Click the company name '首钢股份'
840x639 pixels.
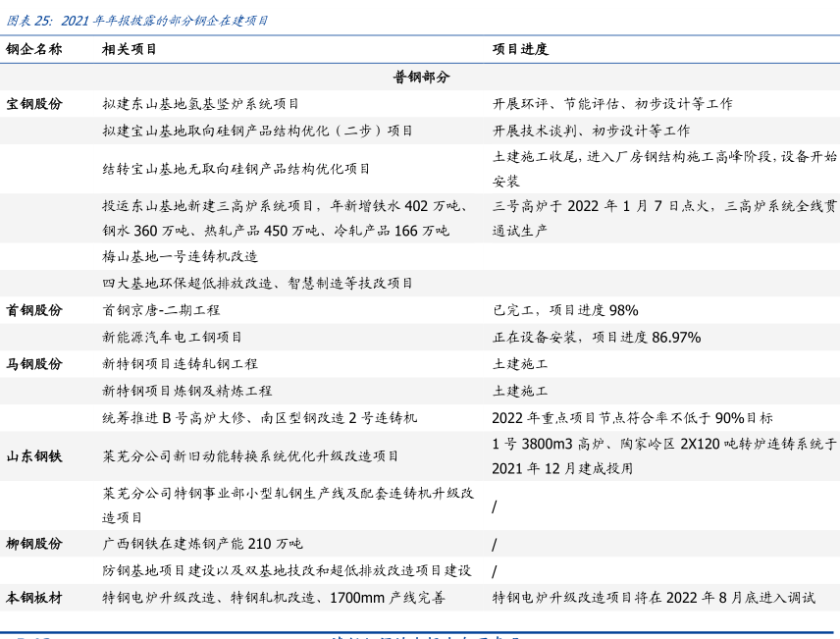(x=34, y=310)
